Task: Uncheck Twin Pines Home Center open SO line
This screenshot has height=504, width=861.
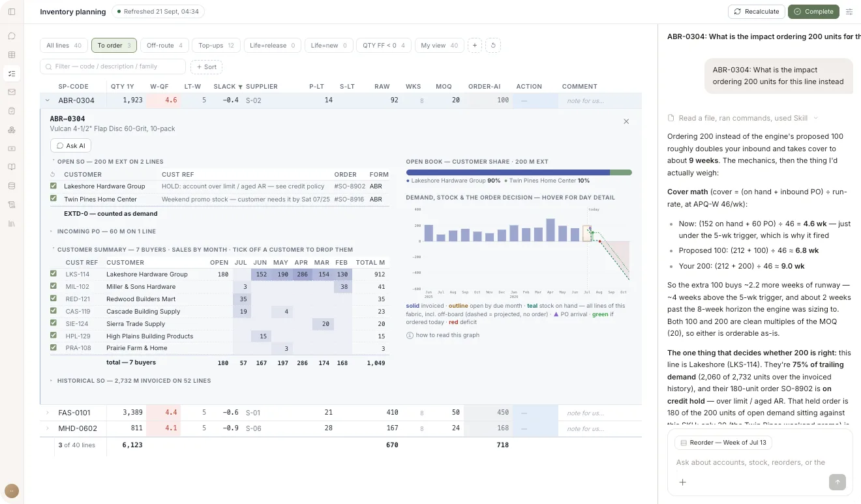Action: (53, 199)
